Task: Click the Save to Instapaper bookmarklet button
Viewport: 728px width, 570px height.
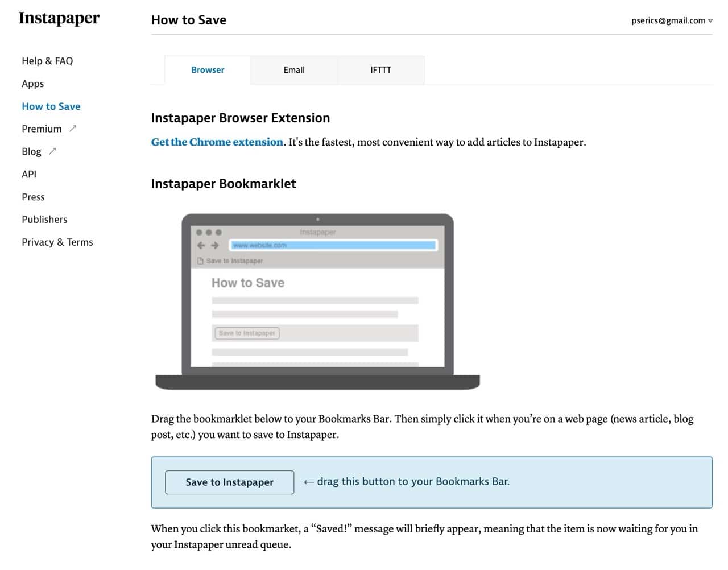Action: point(230,482)
